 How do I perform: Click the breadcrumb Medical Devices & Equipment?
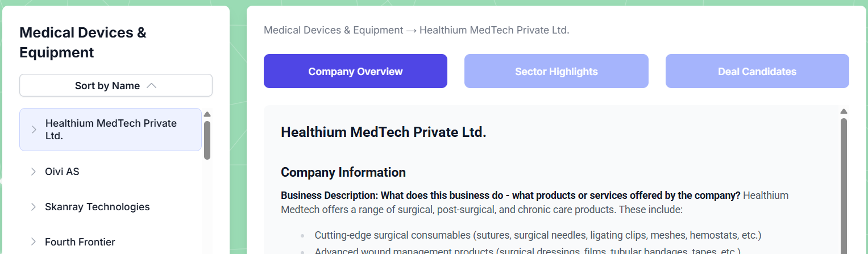pos(333,30)
